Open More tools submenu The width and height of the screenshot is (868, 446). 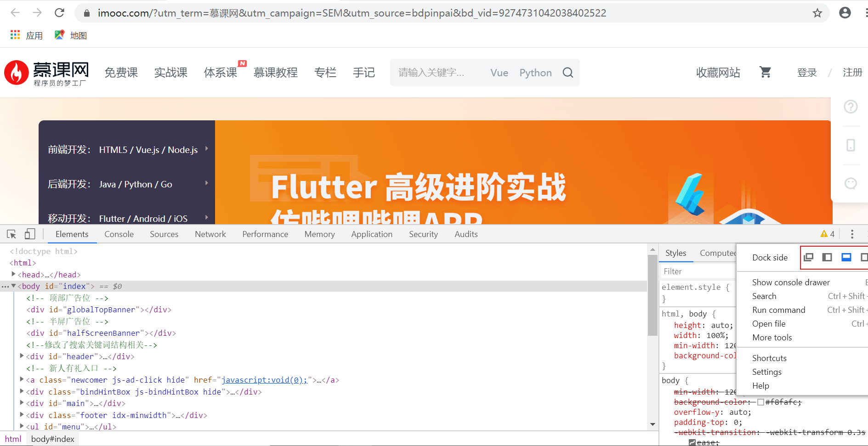pos(772,338)
